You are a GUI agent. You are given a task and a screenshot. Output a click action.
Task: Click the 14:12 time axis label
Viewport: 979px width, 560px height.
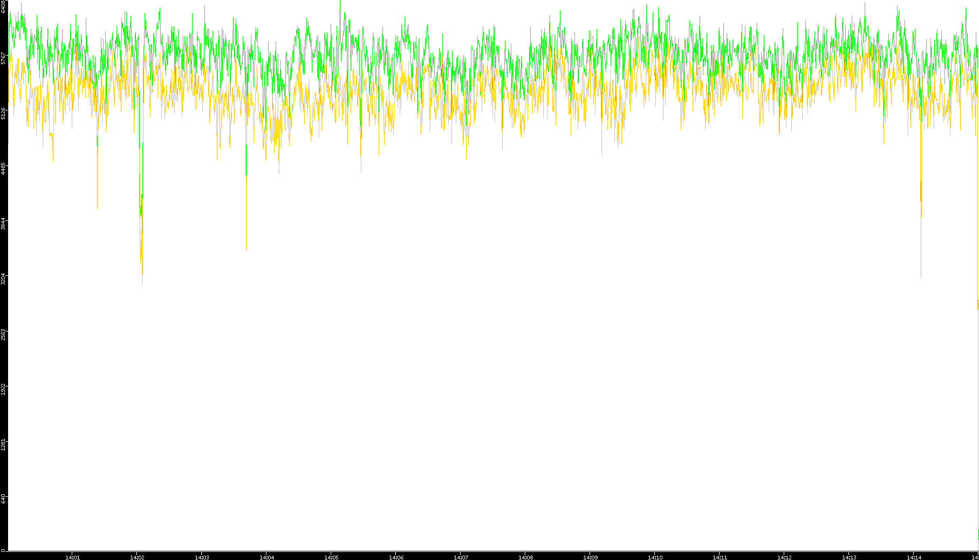tap(784, 557)
